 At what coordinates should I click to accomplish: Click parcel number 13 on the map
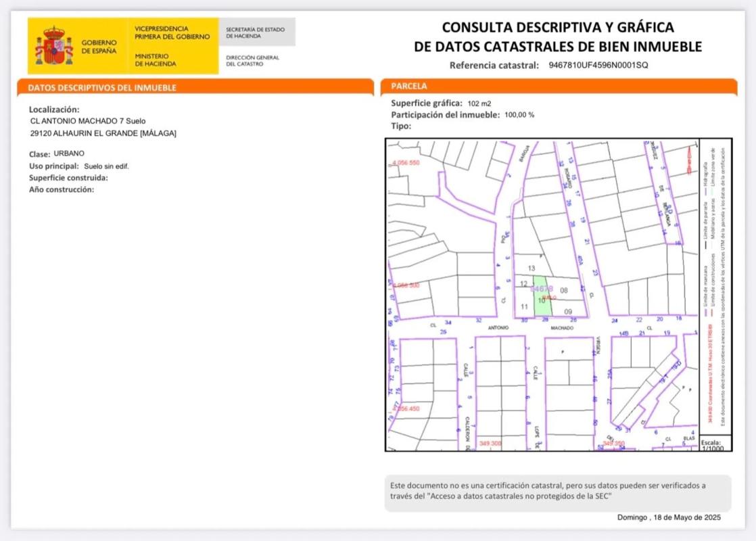[x=531, y=268]
